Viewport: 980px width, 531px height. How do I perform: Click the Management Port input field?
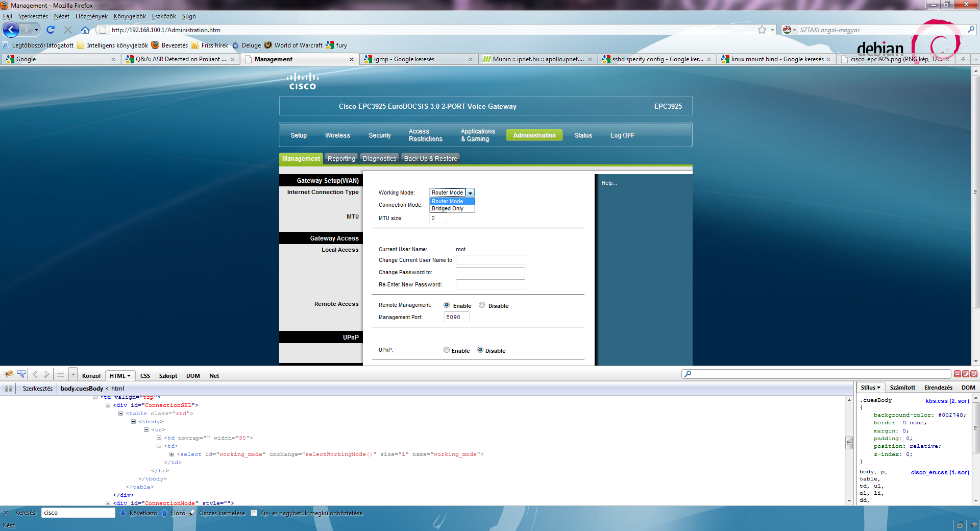456,317
